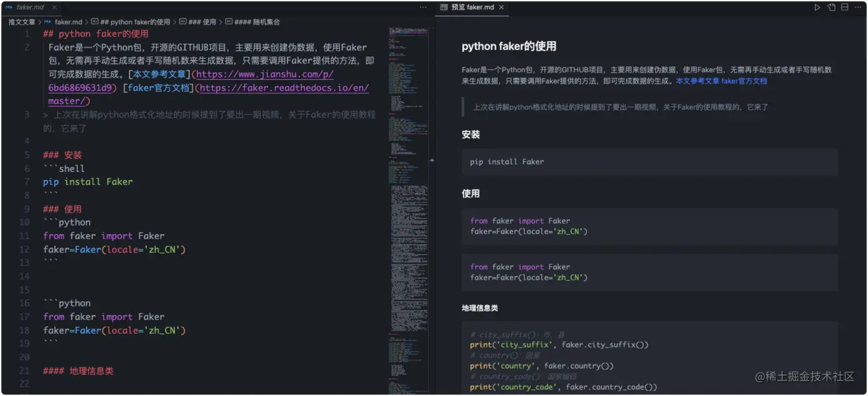Image resolution: width=868 pixels, height=396 pixels.
Task: Click the '#### 地理信息类' line in editor
Action: click(x=78, y=370)
